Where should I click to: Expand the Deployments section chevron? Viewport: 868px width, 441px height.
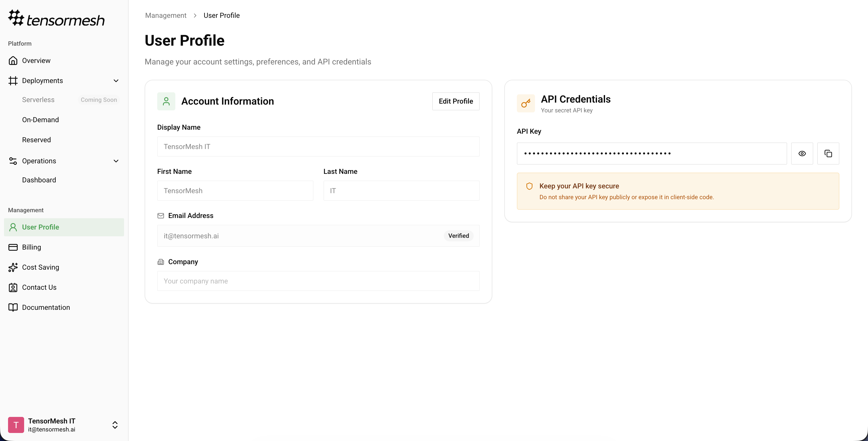click(116, 81)
